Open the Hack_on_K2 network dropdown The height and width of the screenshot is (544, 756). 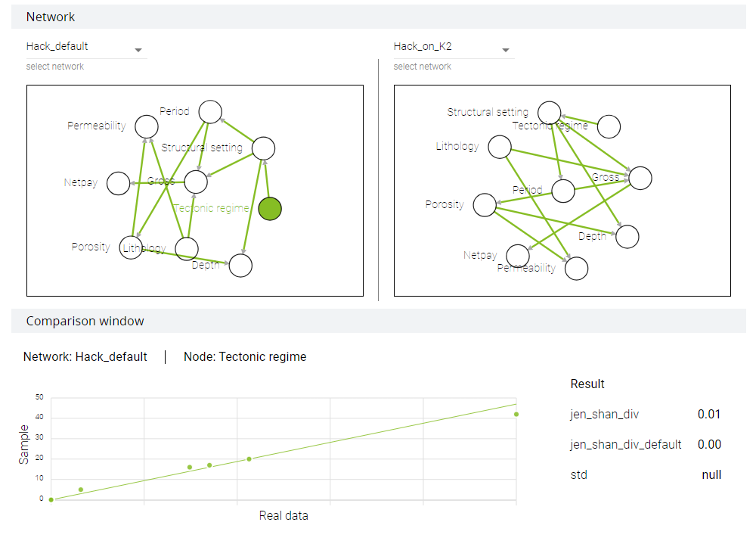454,48
